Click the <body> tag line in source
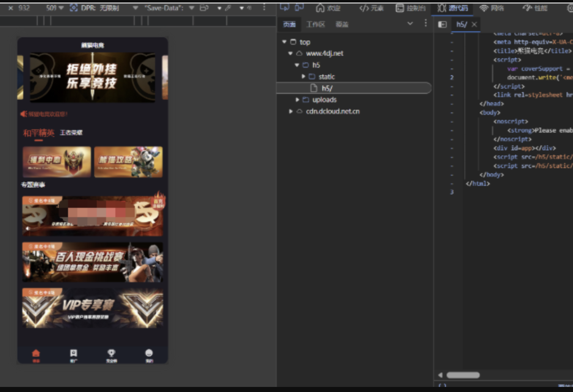The height and width of the screenshot is (392, 573). pyautogui.click(x=490, y=112)
